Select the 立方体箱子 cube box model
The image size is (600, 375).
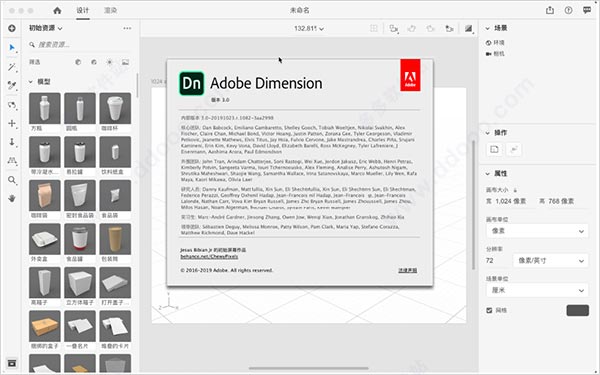pos(80,283)
